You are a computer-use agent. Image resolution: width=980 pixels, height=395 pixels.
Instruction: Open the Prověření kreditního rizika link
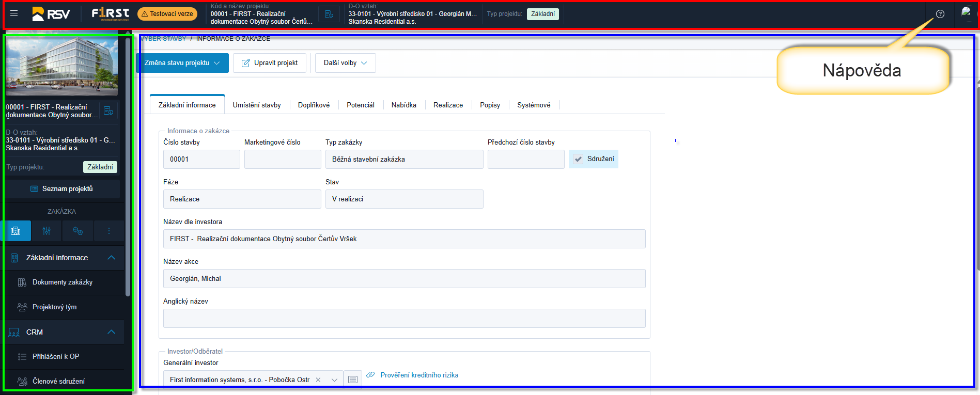419,375
